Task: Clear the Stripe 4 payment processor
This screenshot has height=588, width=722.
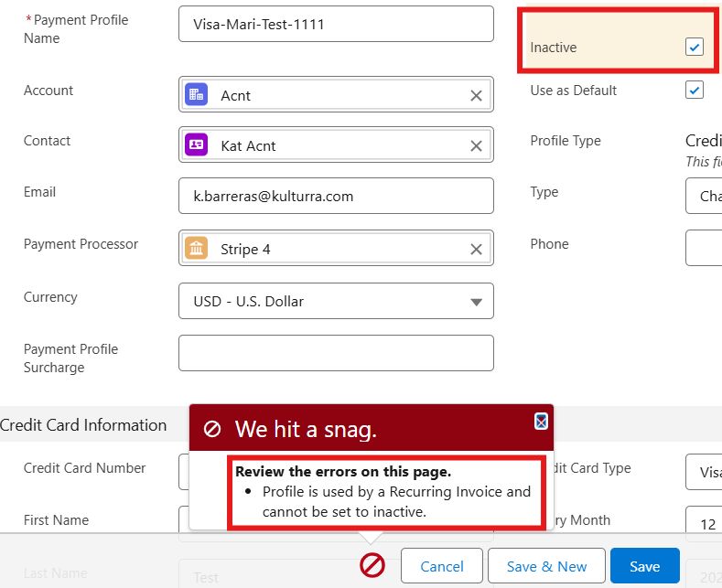Action: [476, 249]
